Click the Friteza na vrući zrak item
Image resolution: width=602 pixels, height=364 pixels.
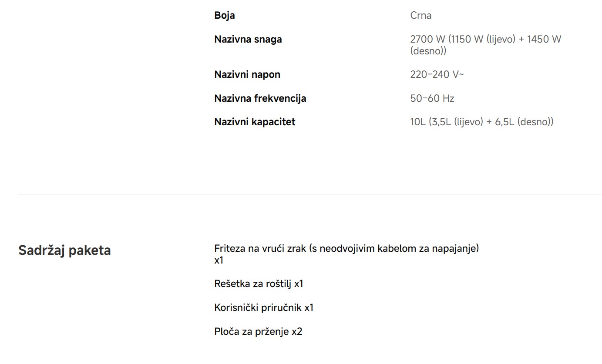346,249
